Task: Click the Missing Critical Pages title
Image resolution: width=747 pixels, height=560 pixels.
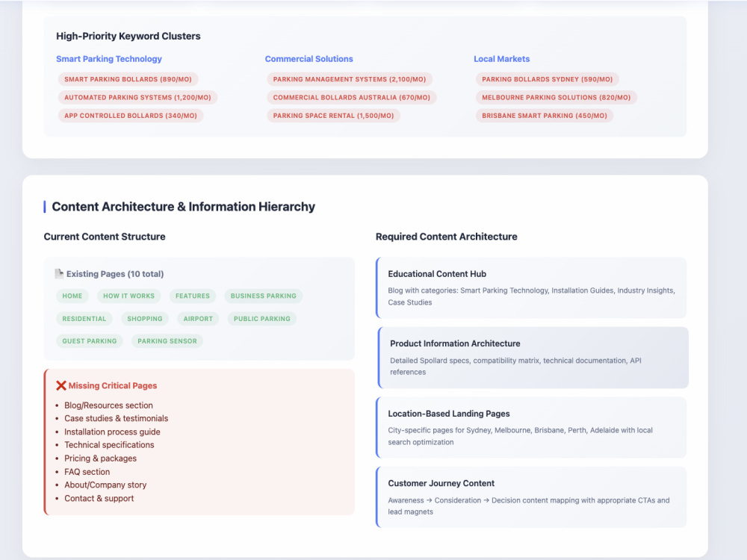Action: point(113,386)
